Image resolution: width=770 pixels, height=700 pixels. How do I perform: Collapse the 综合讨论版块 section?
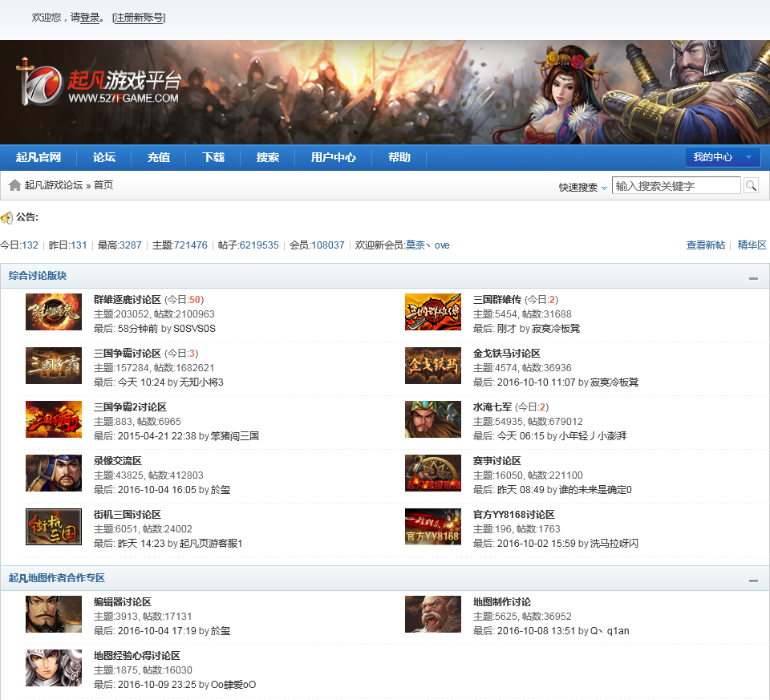point(753,278)
